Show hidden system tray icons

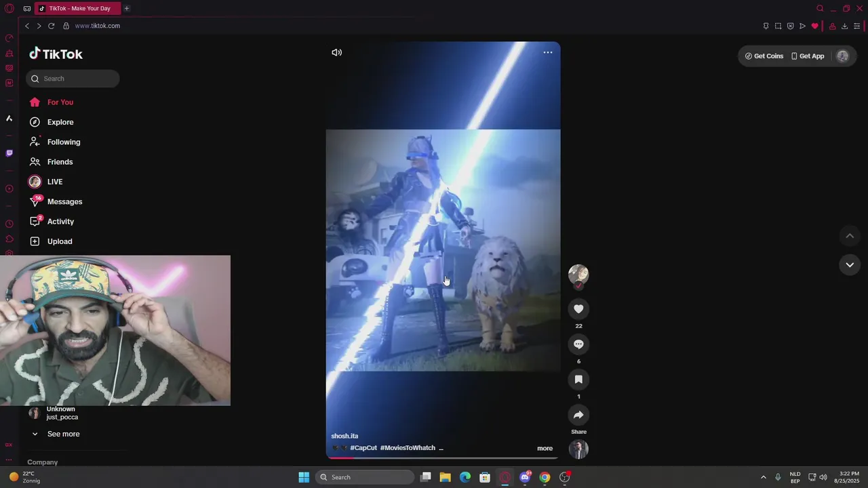coord(763,477)
